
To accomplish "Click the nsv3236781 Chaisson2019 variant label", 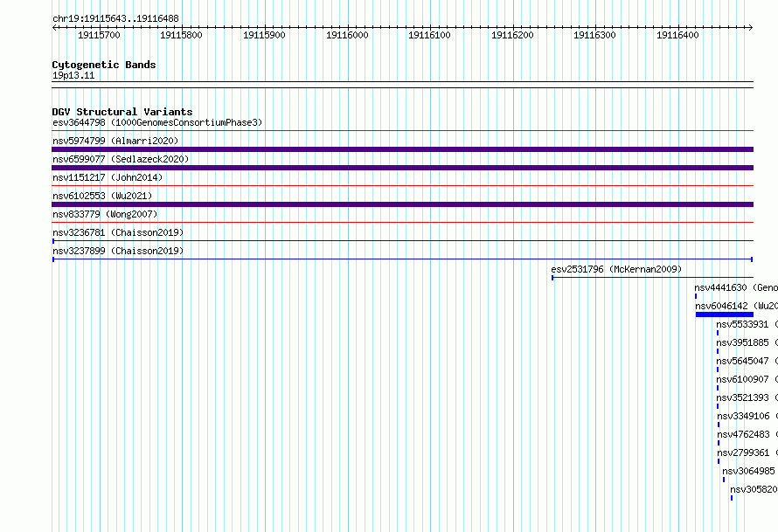I will pos(118,232).
